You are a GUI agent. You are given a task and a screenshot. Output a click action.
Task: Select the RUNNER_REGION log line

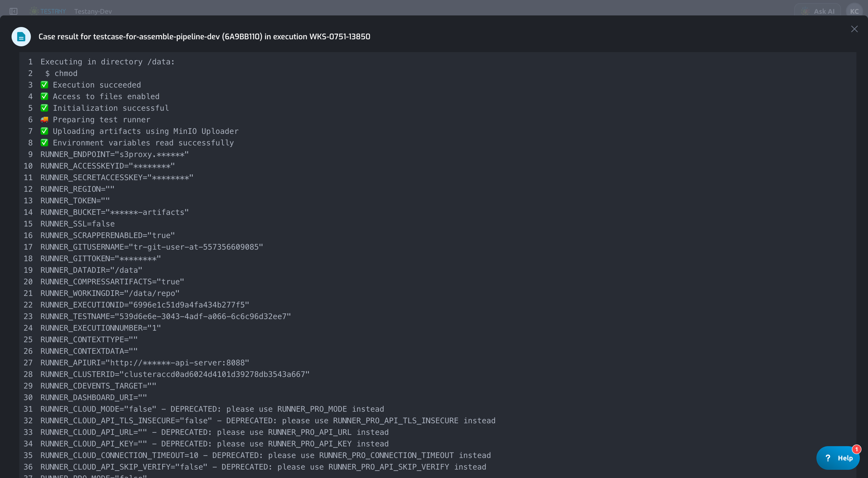tap(77, 189)
